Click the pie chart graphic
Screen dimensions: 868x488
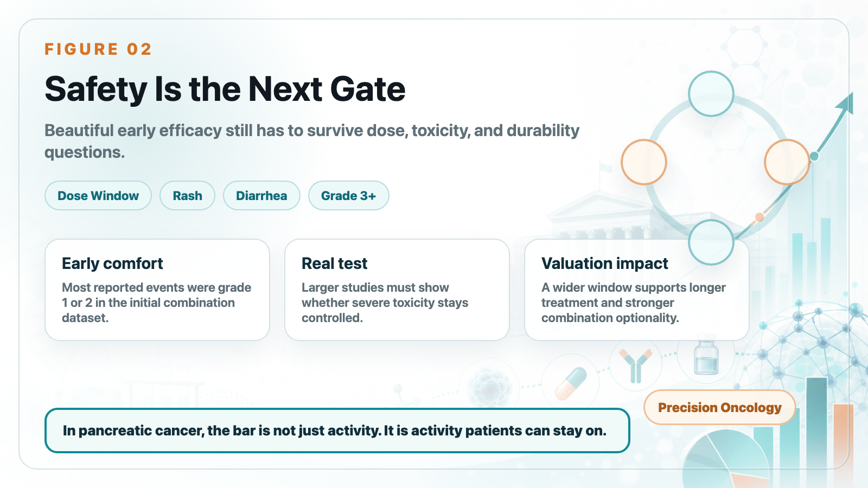pyautogui.click(x=727, y=459)
